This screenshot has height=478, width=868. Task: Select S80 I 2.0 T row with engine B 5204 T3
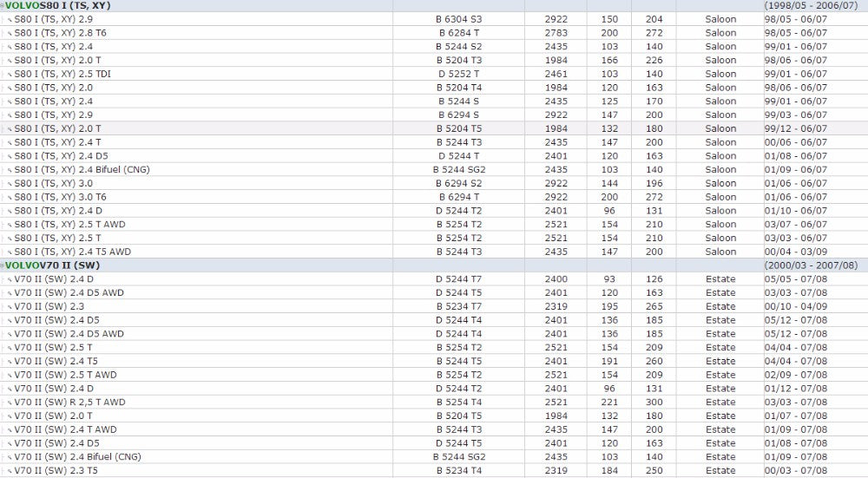pyautogui.click(x=434, y=60)
